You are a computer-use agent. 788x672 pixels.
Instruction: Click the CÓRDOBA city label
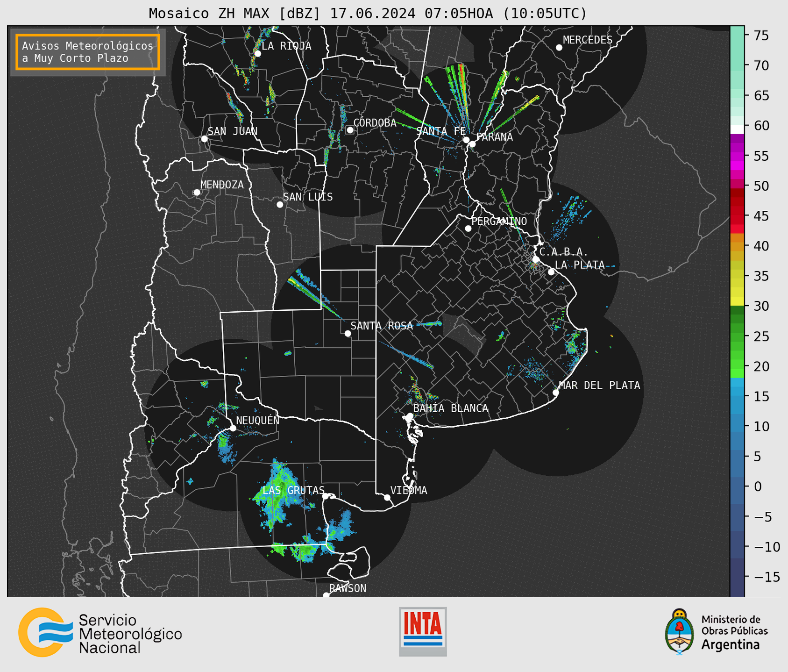coord(375,123)
